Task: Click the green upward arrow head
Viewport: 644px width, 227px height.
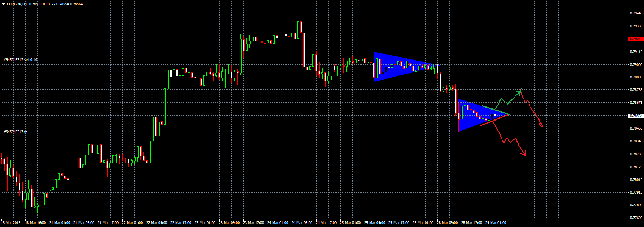Action: [x=521, y=90]
